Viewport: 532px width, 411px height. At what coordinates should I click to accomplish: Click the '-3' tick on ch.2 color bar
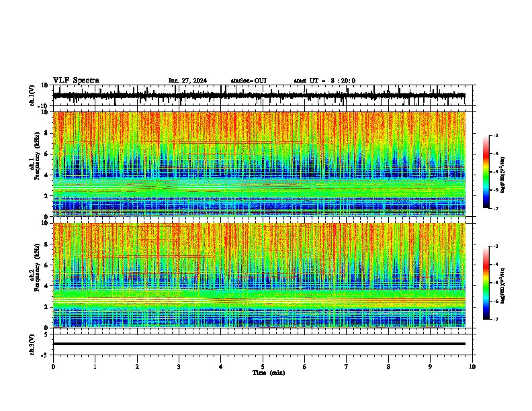click(x=496, y=246)
